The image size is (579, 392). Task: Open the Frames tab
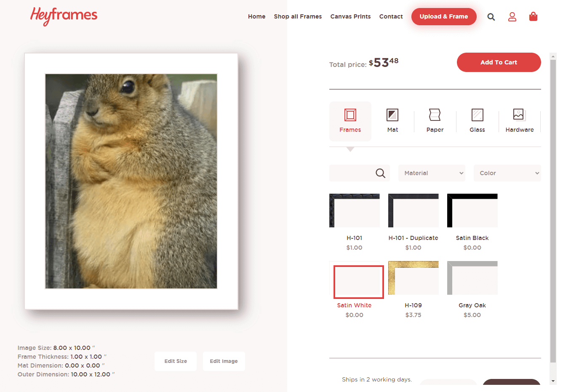pyautogui.click(x=350, y=121)
